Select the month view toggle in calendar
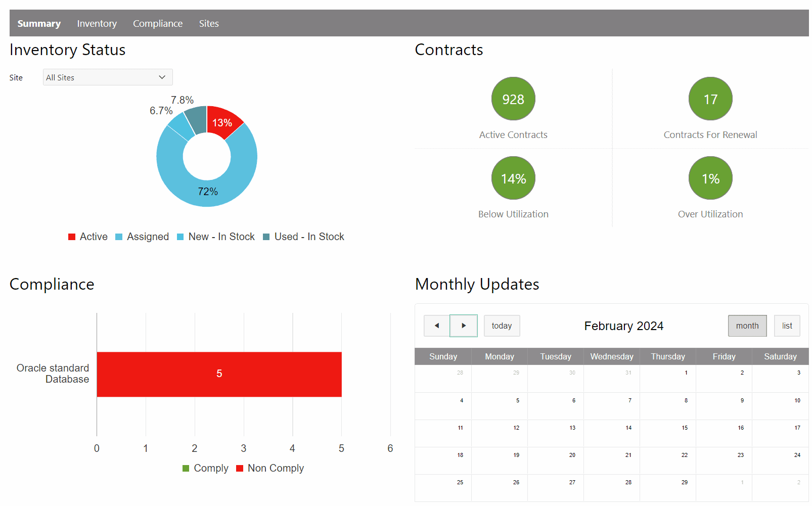Image resolution: width=812 pixels, height=506 pixels. click(x=747, y=326)
